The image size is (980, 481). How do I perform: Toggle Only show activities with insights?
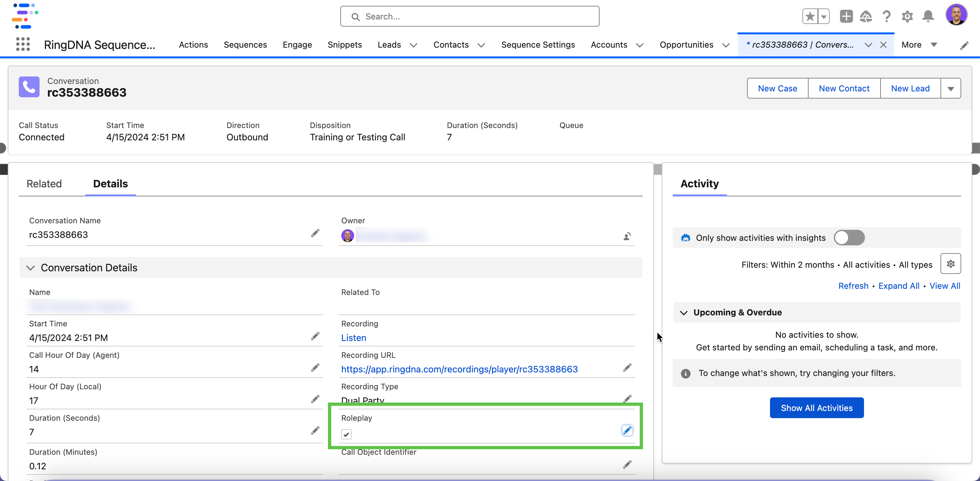point(849,238)
